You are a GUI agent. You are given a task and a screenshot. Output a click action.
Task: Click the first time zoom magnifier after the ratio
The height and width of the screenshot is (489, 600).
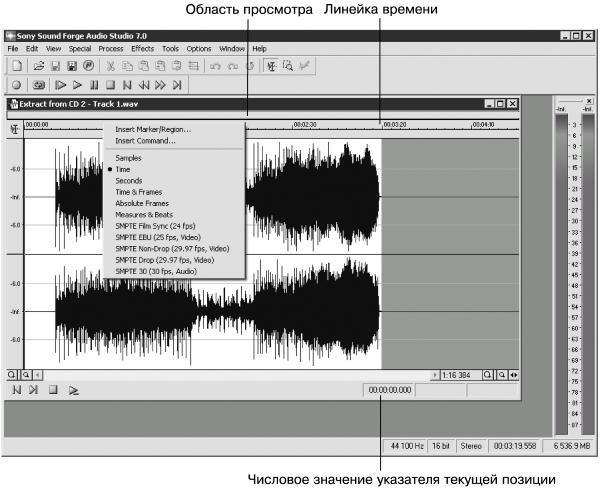pos(488,375)
